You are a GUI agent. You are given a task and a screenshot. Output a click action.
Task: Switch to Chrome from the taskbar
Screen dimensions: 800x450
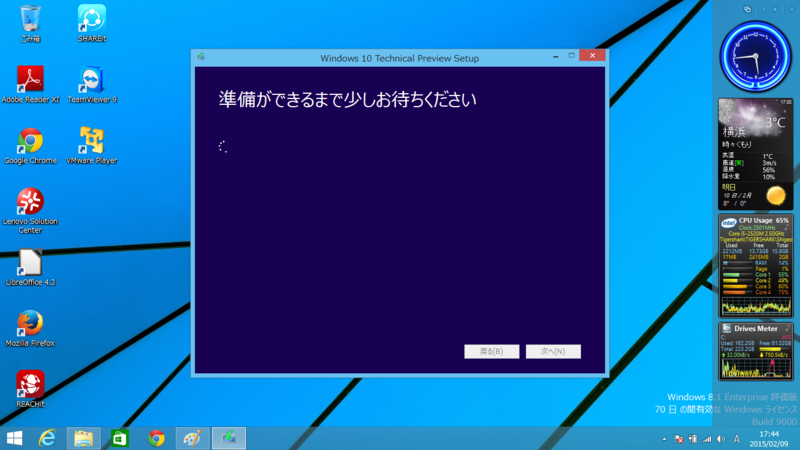pyautogui.click(x=156, y=438)
